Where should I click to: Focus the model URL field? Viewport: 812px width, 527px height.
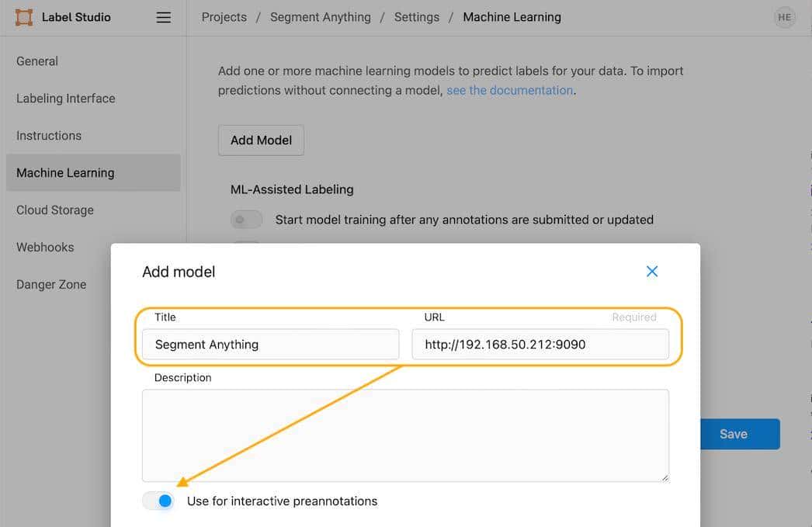[x=540, y=345]
